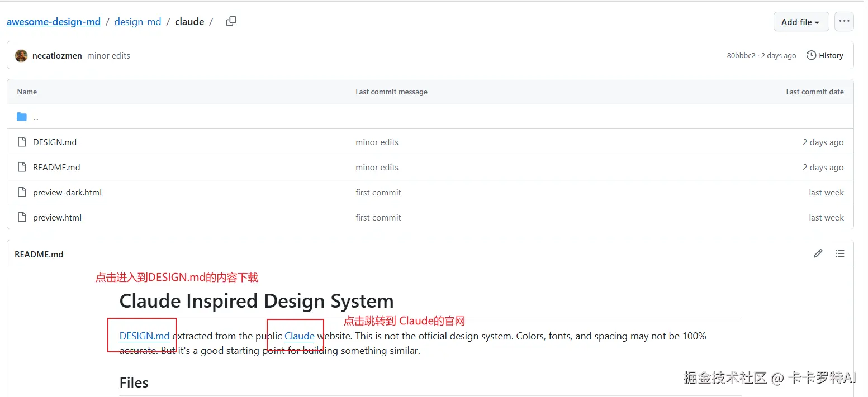Click the file icon beside preview.html

point(22,217)
